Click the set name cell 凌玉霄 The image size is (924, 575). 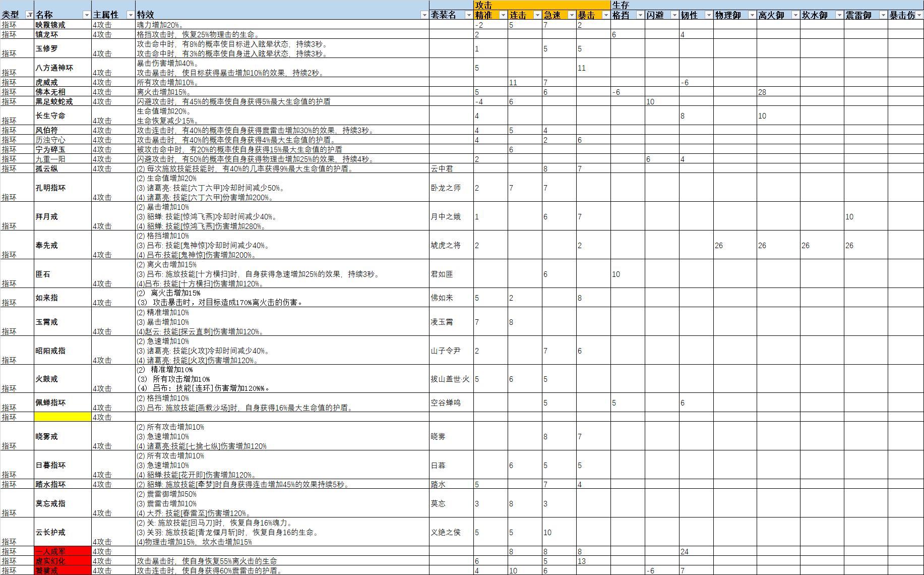(451, 322)
